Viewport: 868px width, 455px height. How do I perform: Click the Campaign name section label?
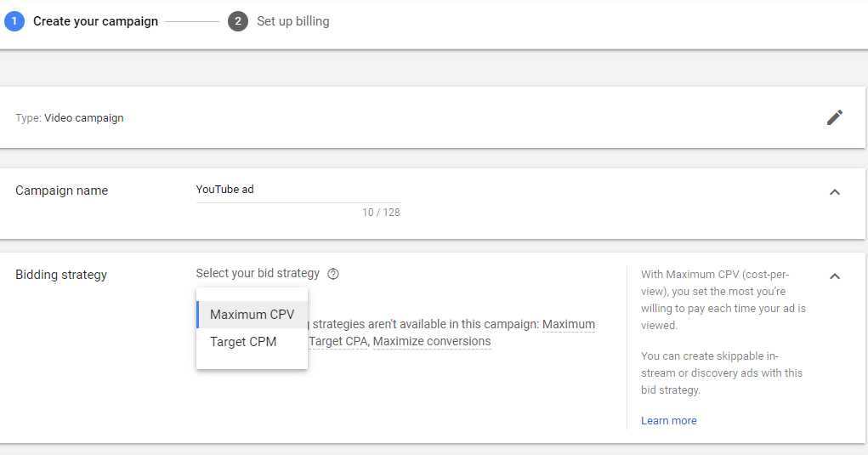(61, 191)
